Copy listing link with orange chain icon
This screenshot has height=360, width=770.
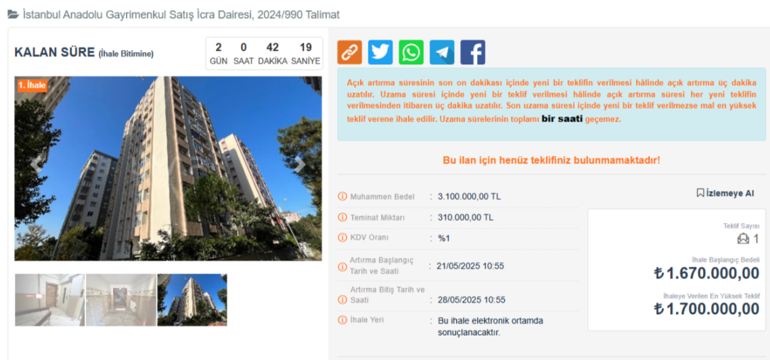point(349,53)
